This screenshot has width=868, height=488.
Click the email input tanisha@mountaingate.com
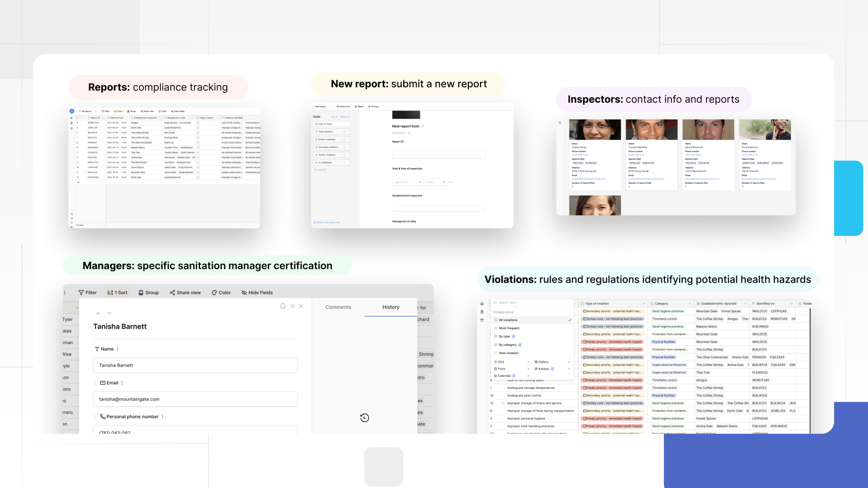(195, 399)
